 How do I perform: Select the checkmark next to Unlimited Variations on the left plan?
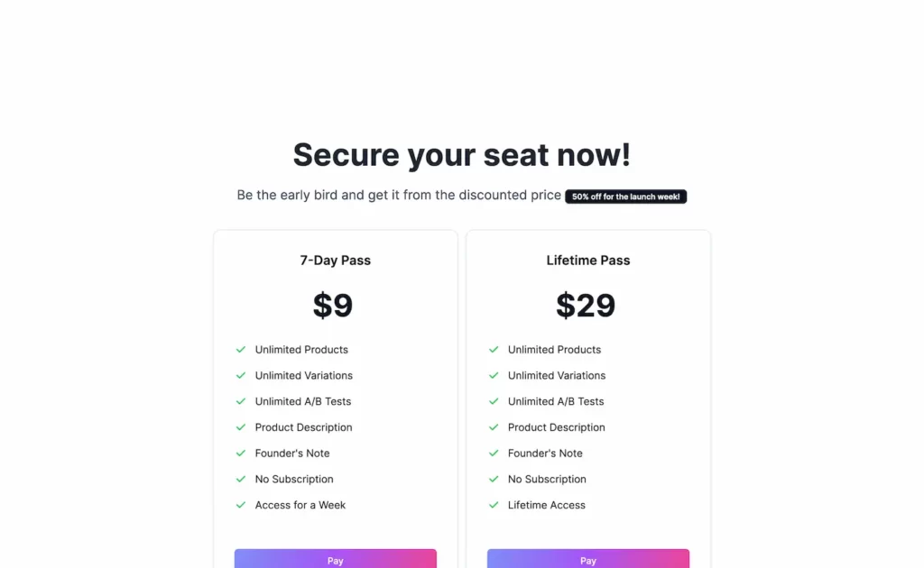[241, 376]
